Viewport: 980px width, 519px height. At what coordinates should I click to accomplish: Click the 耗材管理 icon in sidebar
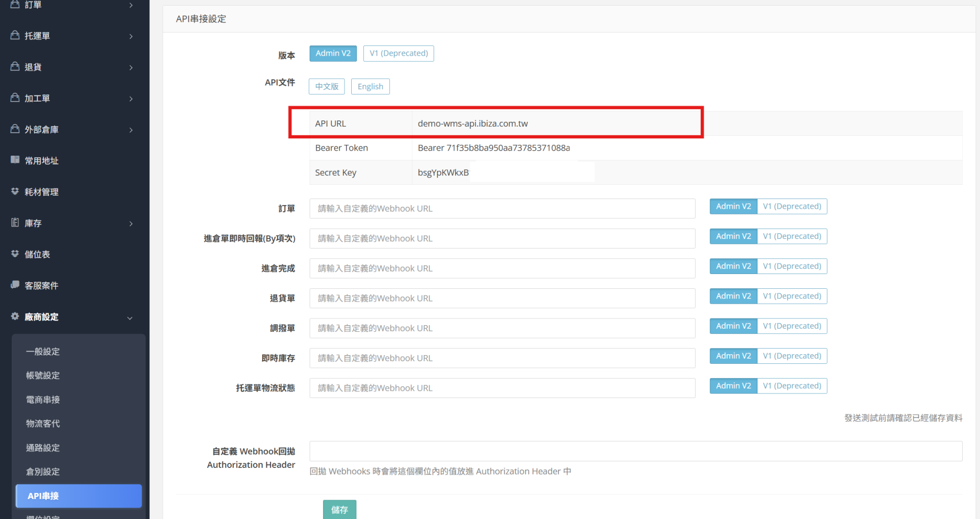pos(15,191)
